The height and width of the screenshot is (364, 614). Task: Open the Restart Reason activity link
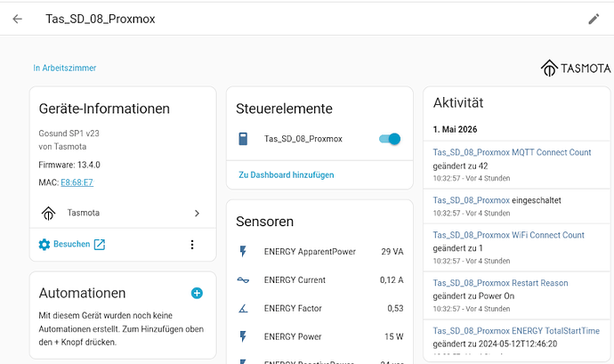(500, 283)
